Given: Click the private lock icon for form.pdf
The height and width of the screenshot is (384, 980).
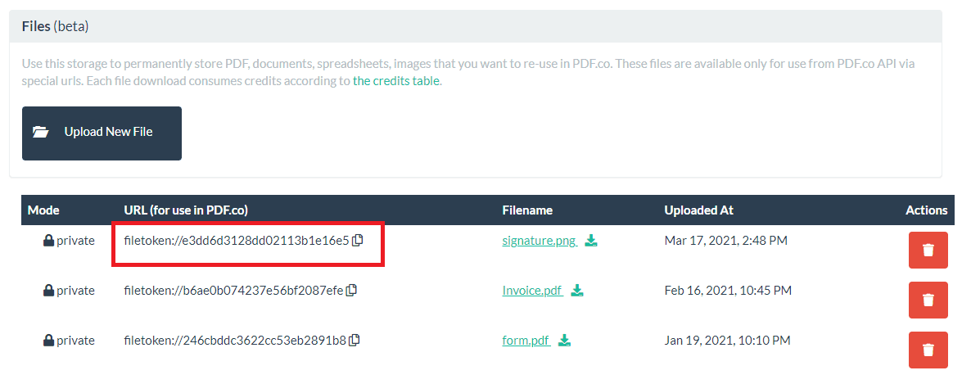Looking at the screenshot, I should coord(48,341).
